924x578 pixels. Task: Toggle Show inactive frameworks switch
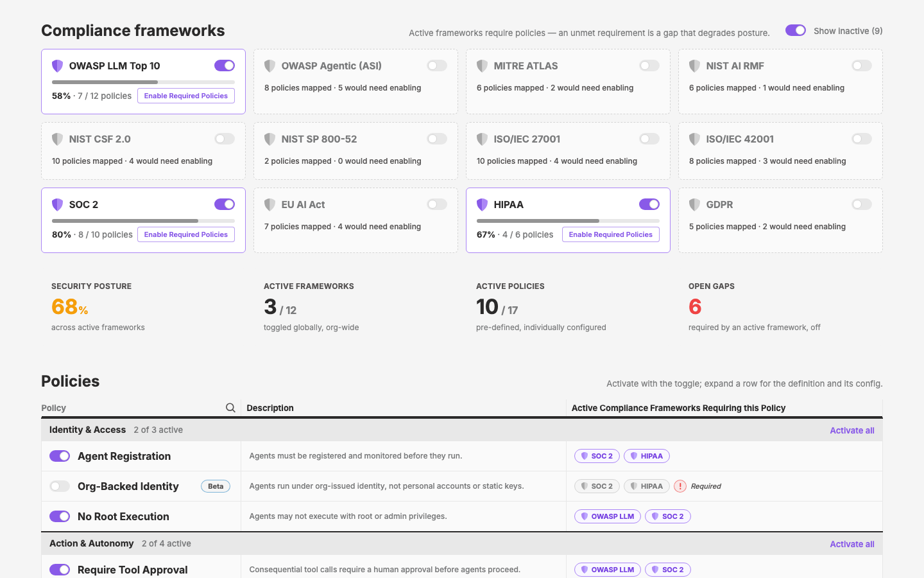796,30
